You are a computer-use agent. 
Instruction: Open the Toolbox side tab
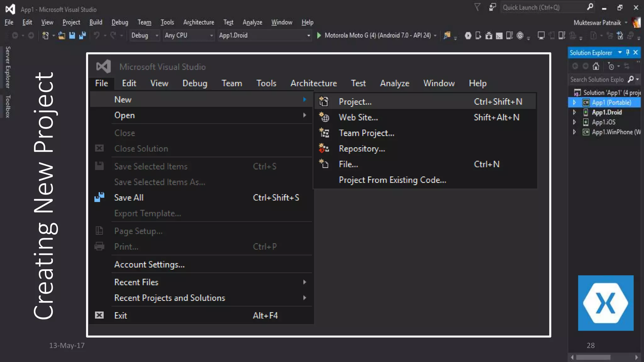(x=8, y=107)
